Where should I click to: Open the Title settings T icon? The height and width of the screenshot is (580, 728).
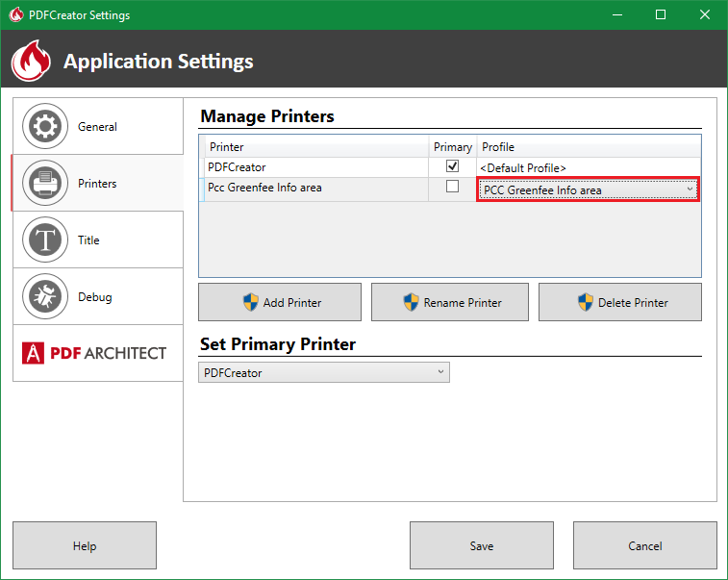(45, 240)
